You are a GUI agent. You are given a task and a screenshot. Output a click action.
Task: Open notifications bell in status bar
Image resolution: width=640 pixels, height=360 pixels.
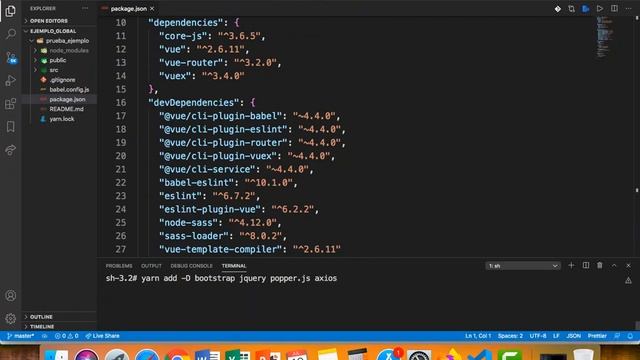(630, 336)
